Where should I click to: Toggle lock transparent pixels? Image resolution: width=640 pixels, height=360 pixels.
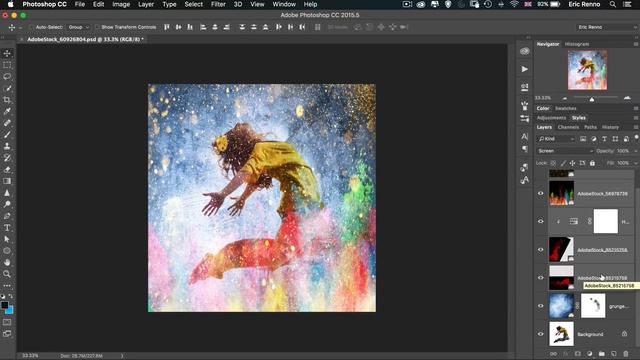[x=553, y=163]
